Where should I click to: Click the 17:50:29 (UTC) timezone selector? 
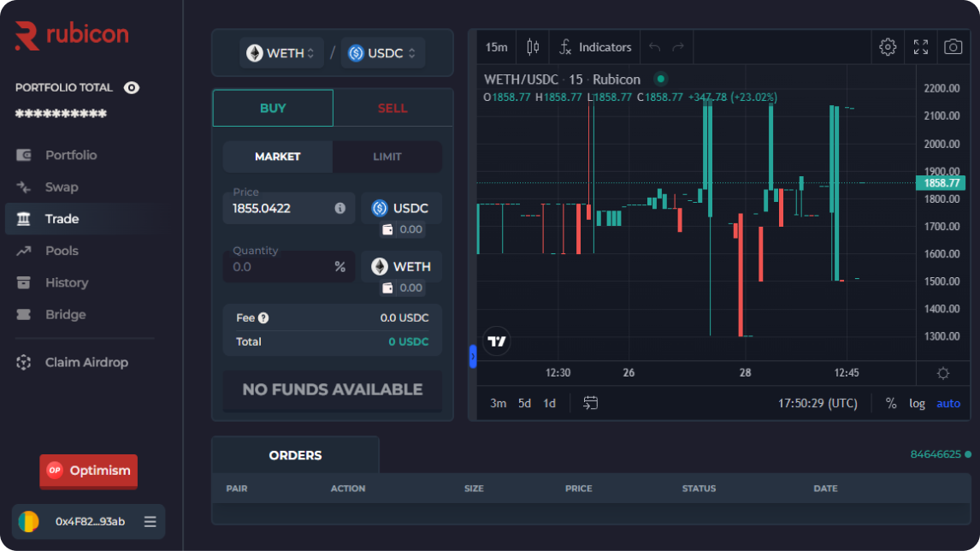(x=818, y=403)
